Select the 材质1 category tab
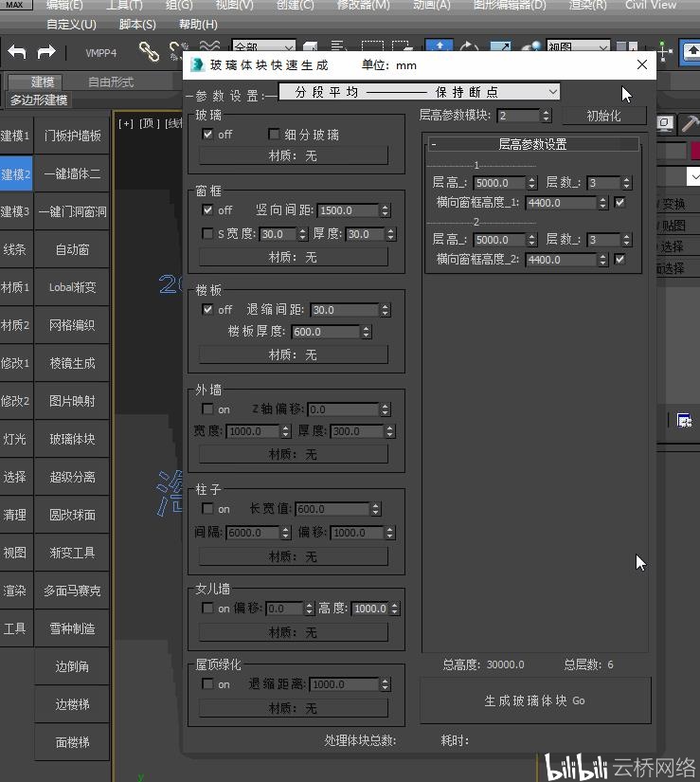 tap(16, 287)
